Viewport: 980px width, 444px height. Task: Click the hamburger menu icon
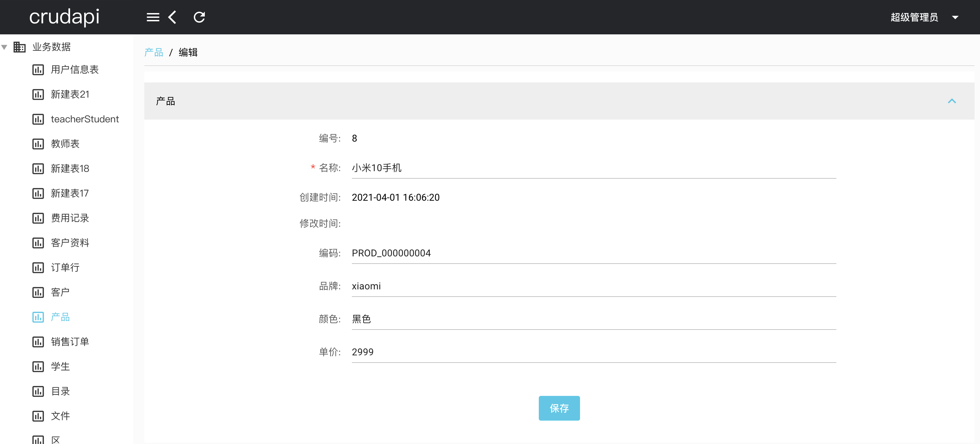tap(153, 17)
